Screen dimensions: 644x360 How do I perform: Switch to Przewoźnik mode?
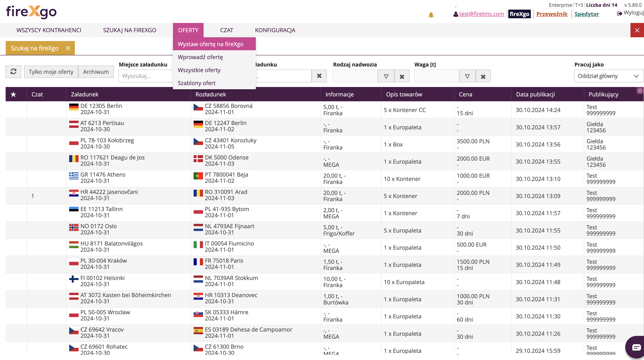[x=552, y=14]
